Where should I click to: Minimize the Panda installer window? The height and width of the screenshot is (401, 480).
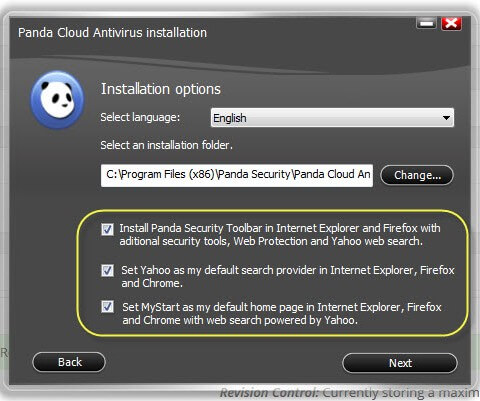426,23
